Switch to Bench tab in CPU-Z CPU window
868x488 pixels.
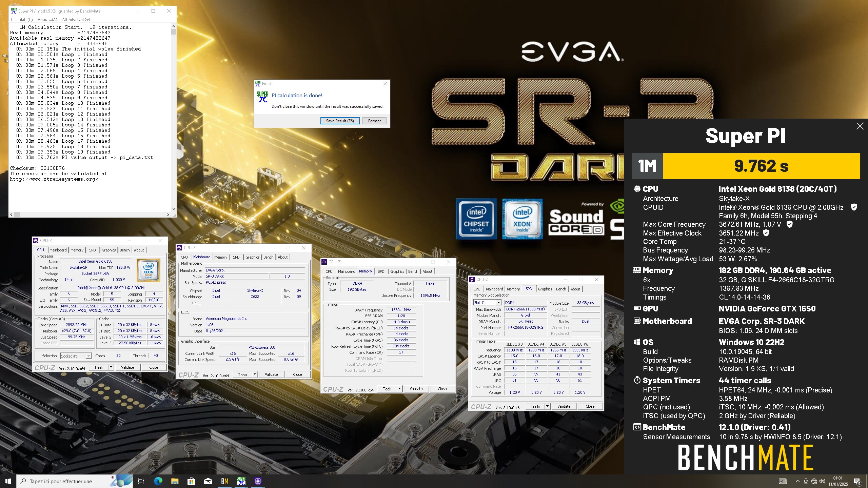click(x=125, y=250)
